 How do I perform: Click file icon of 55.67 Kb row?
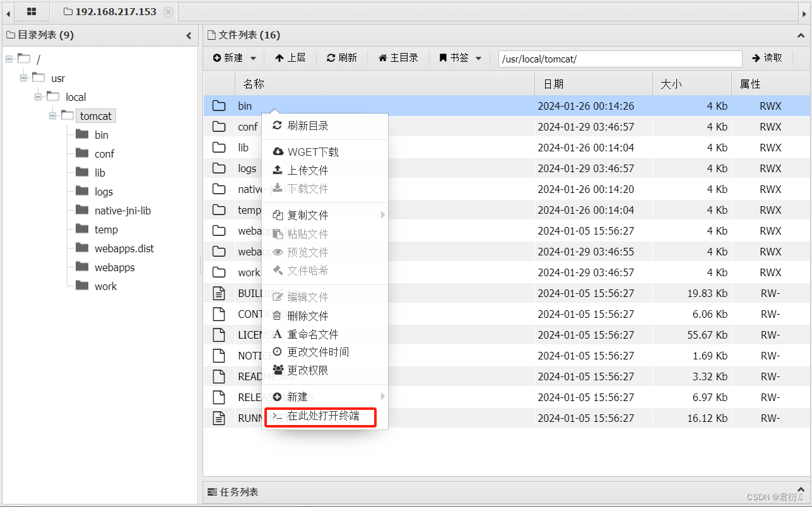(219, 335)
